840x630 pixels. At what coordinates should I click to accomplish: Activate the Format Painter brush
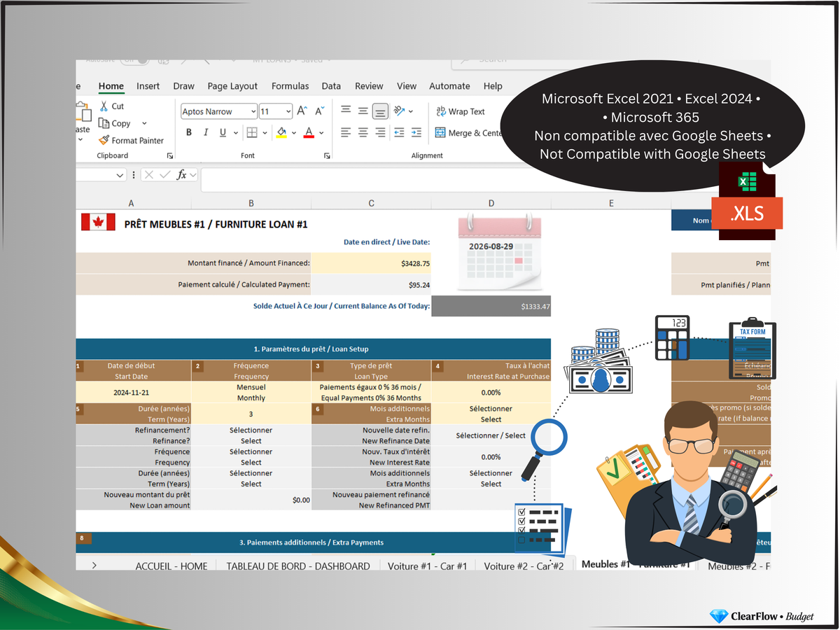pyautogui.click(x=104, y=140)
